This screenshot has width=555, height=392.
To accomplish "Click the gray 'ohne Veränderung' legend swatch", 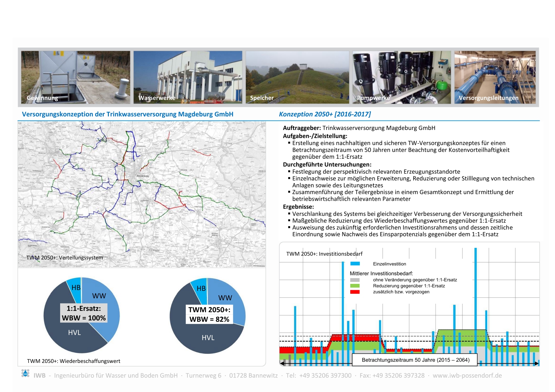I will (355, 280).
